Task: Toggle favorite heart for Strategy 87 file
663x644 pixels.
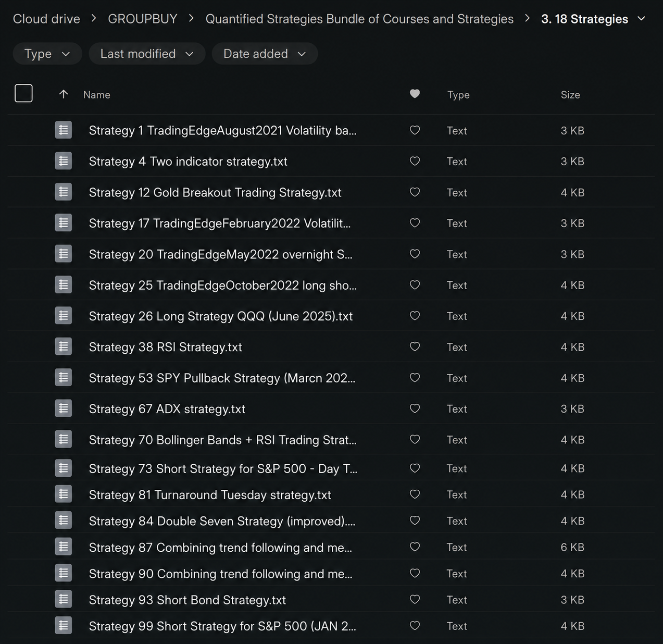Action: (x=415, y=547)
